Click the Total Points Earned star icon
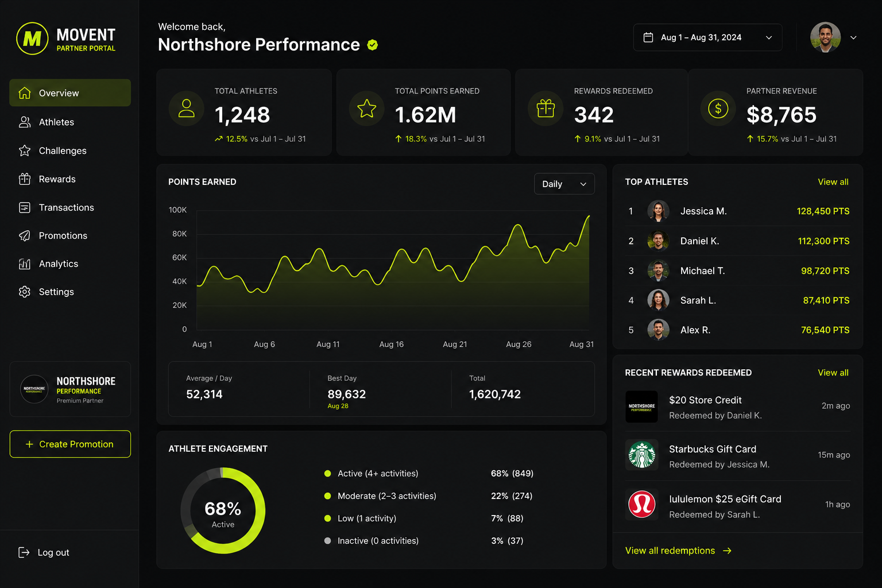 (x=367, y=109)
